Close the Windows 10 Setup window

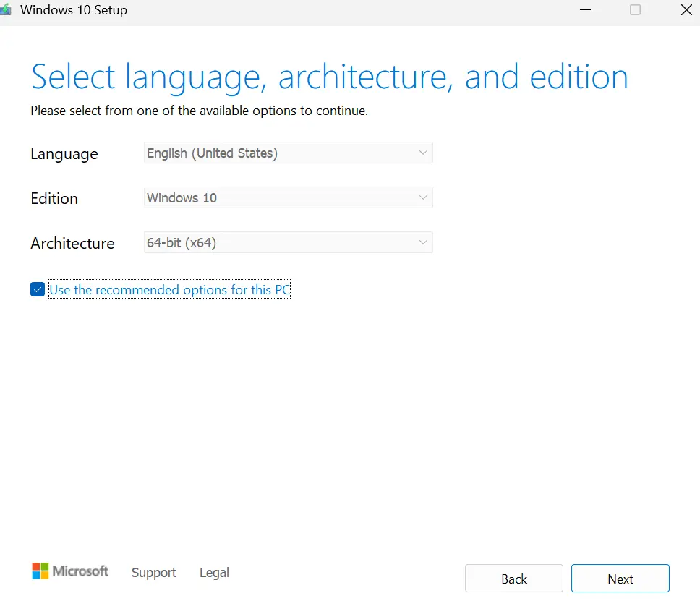pyautogui.click(x=686, y=10)
